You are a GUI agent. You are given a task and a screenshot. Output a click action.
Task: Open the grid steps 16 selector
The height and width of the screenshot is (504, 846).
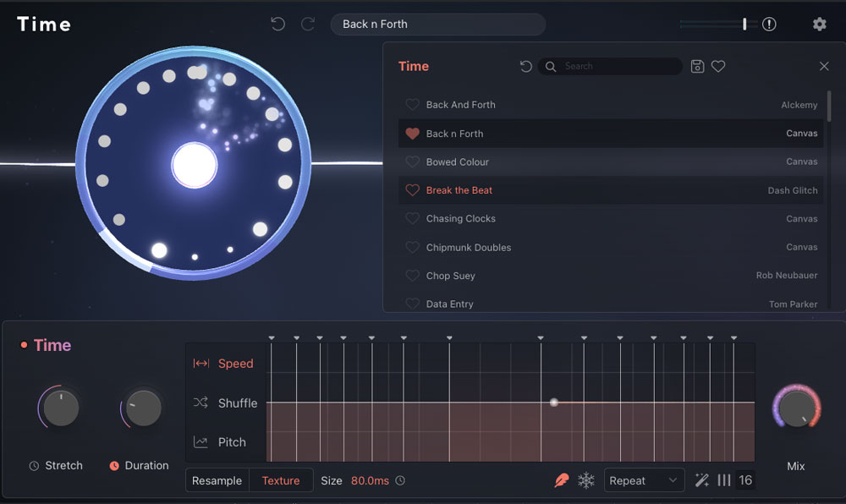click(744, 480)
